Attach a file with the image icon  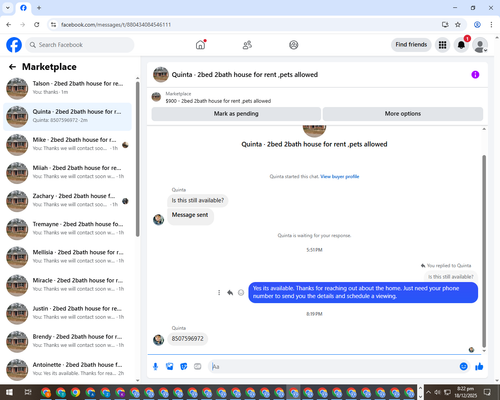pos(170,367)
